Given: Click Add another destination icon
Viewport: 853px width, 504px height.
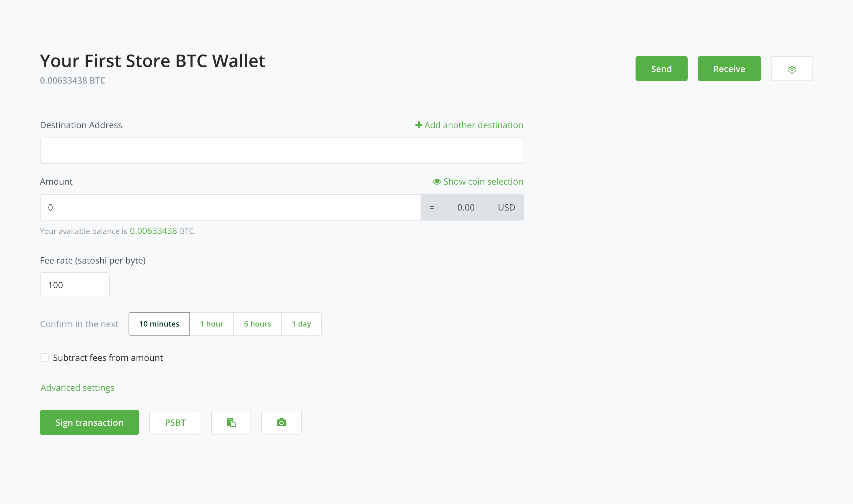Looking at the screenshot, I should pos(418,125).
